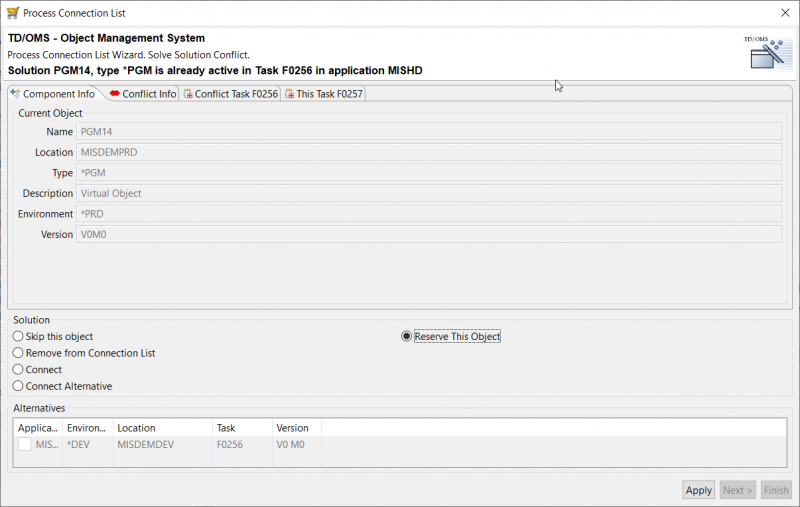Image resolution: width=800 pixels, height=507 pixels.
Task: Click the Version column header in Alternatives
Action: [x=292, y=428]
